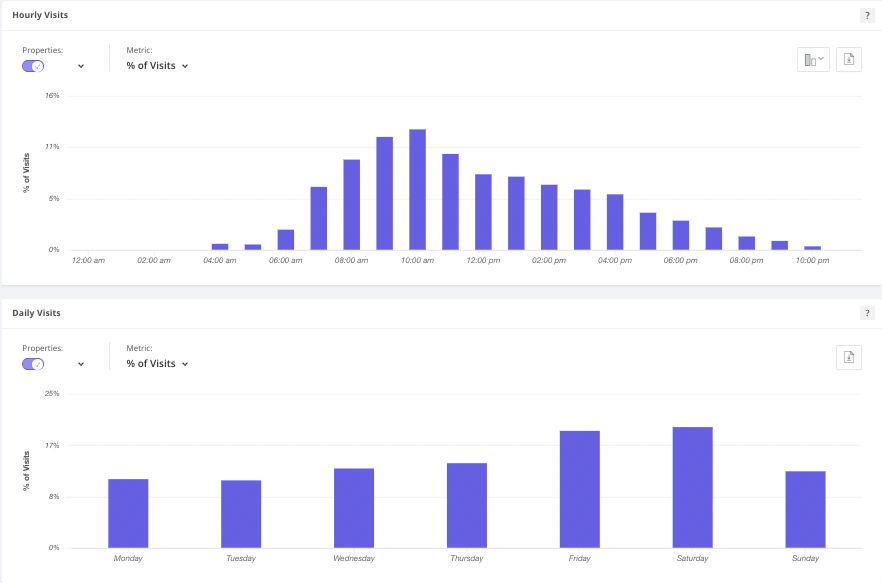Viewport: 882px width, 583px height.
Task: Toggle Properties switch in Daily Visits
Action: [32, 364]
